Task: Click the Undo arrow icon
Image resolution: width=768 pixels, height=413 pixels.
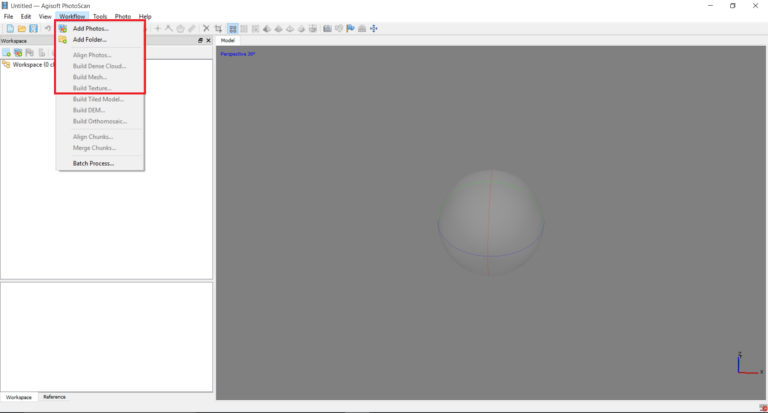Action: pos(48,28)
